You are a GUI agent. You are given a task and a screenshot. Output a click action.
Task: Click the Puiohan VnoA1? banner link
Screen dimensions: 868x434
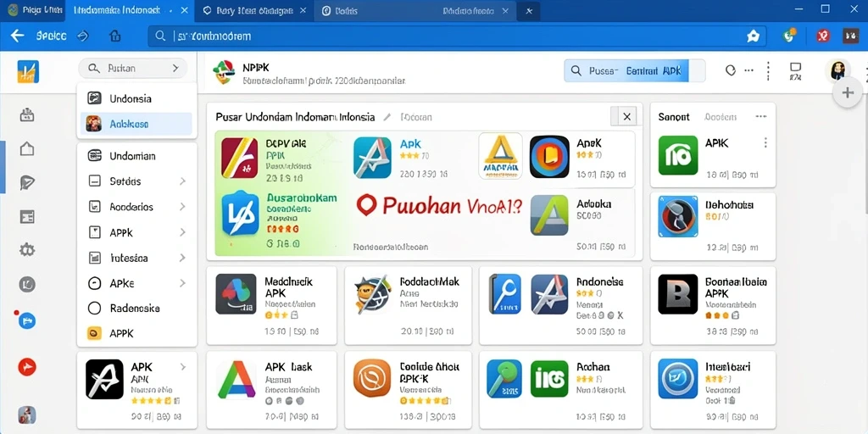click(x=440, y=207)
